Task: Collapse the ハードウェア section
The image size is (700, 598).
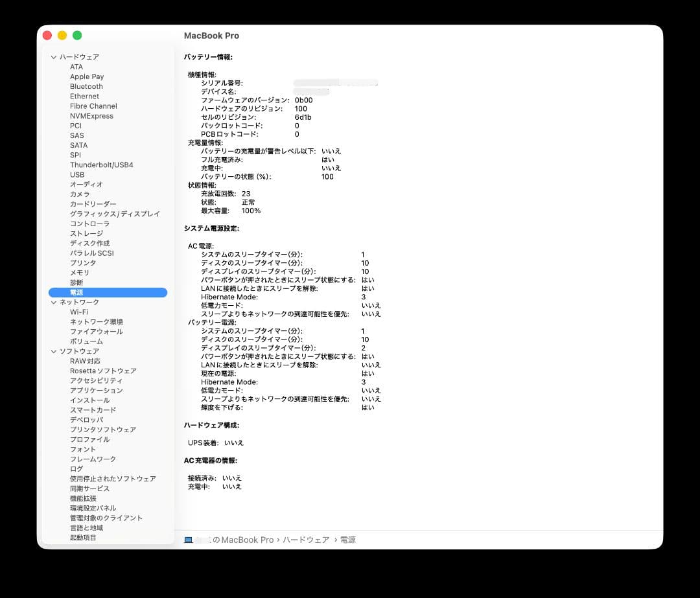Action: [54, 56]
